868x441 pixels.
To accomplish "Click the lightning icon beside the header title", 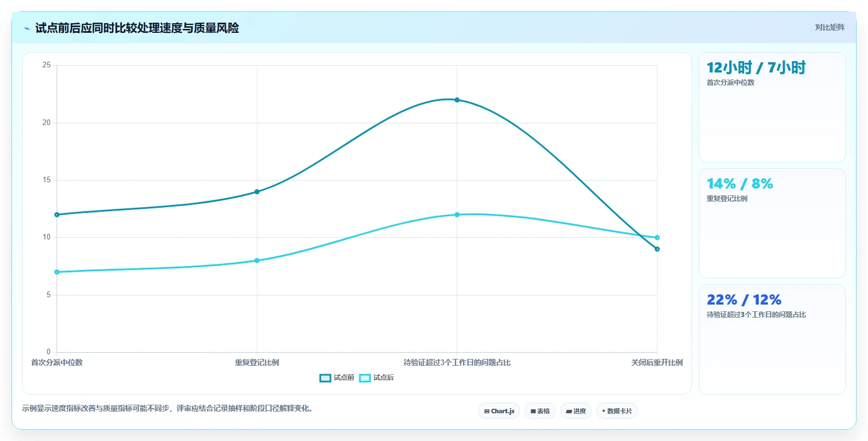I will (x=27, y=28).
